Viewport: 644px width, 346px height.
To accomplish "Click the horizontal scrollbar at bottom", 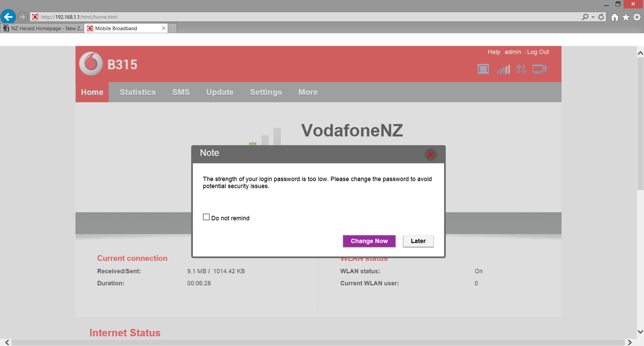I will 318,342.
